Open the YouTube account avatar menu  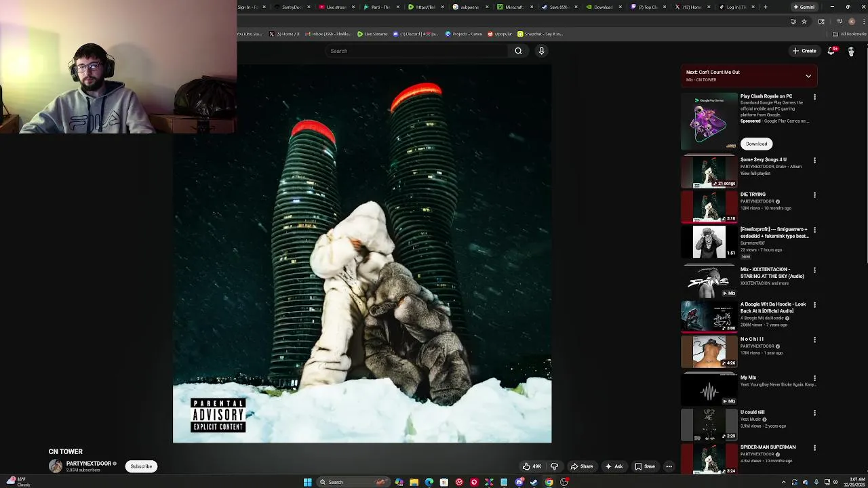(851, 51)
